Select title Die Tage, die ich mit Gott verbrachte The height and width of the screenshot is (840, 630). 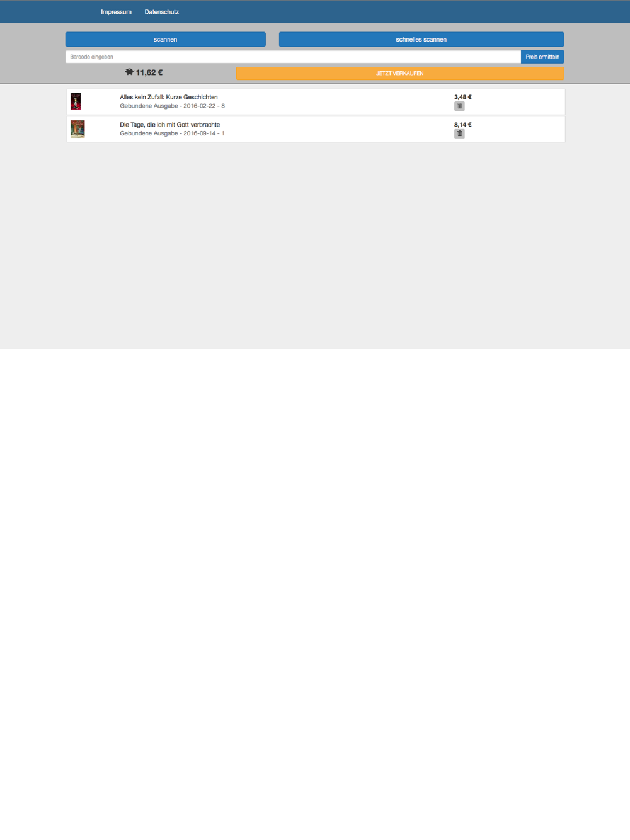(x=170, y=125)
